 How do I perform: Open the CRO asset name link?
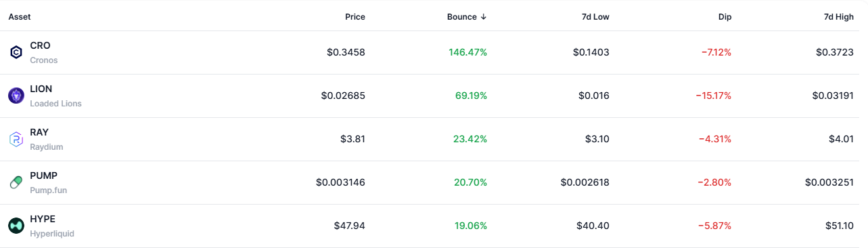(x=40, y=45)
